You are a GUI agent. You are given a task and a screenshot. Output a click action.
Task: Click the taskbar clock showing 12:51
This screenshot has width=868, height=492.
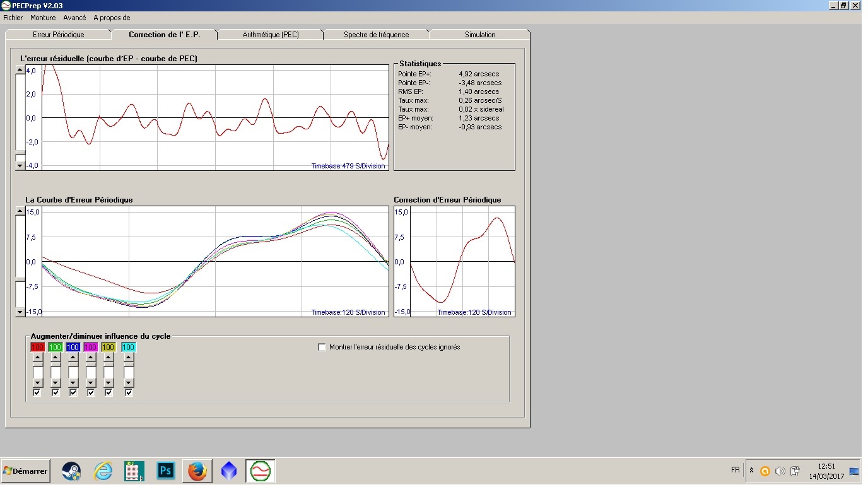tap(826, 467)
